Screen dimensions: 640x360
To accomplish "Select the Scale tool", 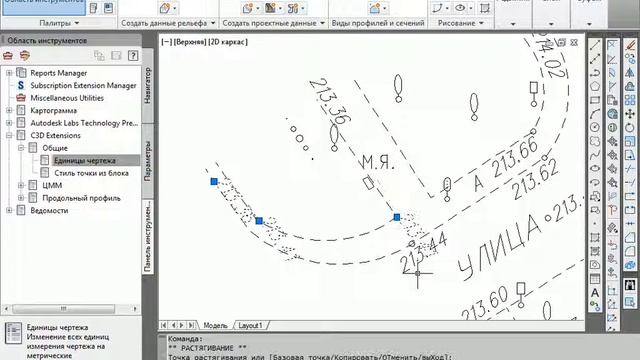I will coord(630,141).
